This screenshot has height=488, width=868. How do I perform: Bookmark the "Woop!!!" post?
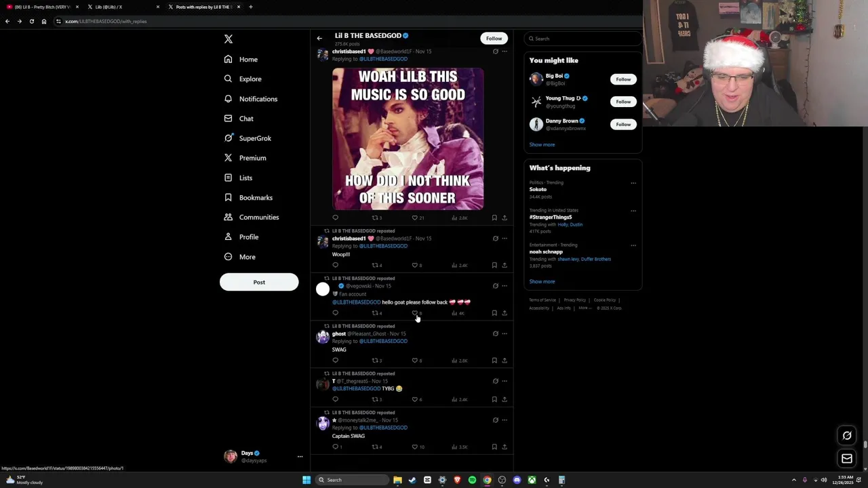[494, 265]
